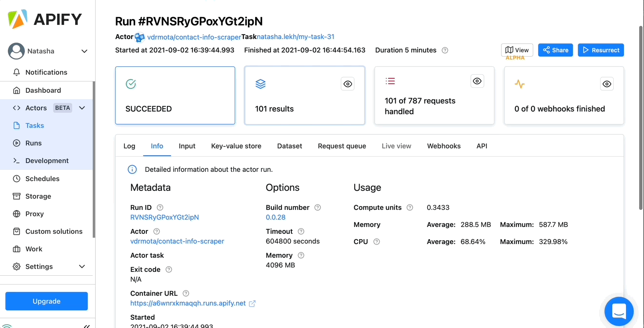Click help icon next to Build number
Screen dimensions: 644x328
318,207
